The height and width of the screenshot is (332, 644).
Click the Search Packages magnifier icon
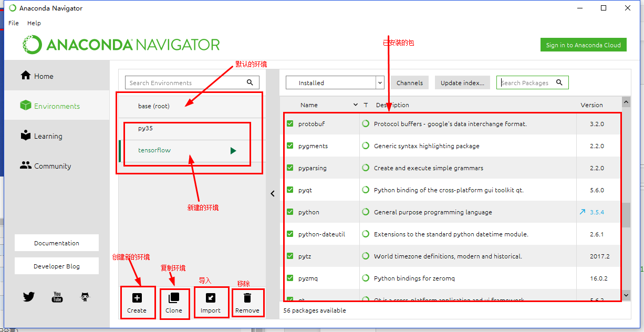pyautogui.click(x=559, y=82)
